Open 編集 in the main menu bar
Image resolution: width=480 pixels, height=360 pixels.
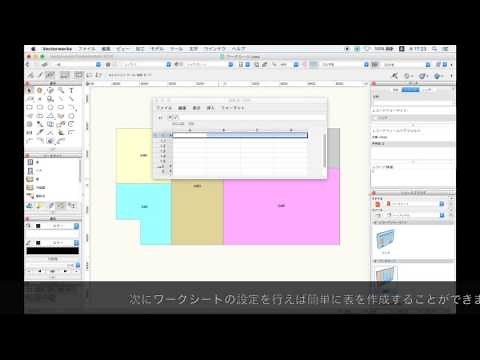click(x=106, y=49)
